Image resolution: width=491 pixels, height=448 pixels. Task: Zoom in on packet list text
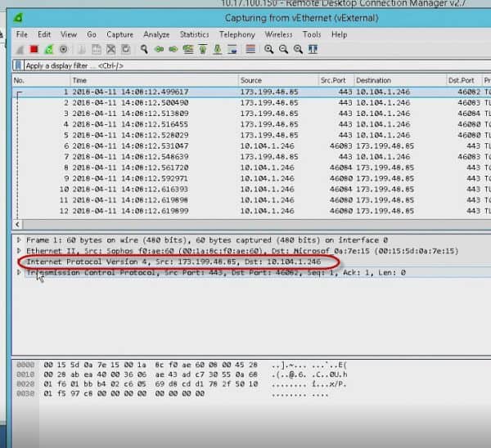click(269, 49)
